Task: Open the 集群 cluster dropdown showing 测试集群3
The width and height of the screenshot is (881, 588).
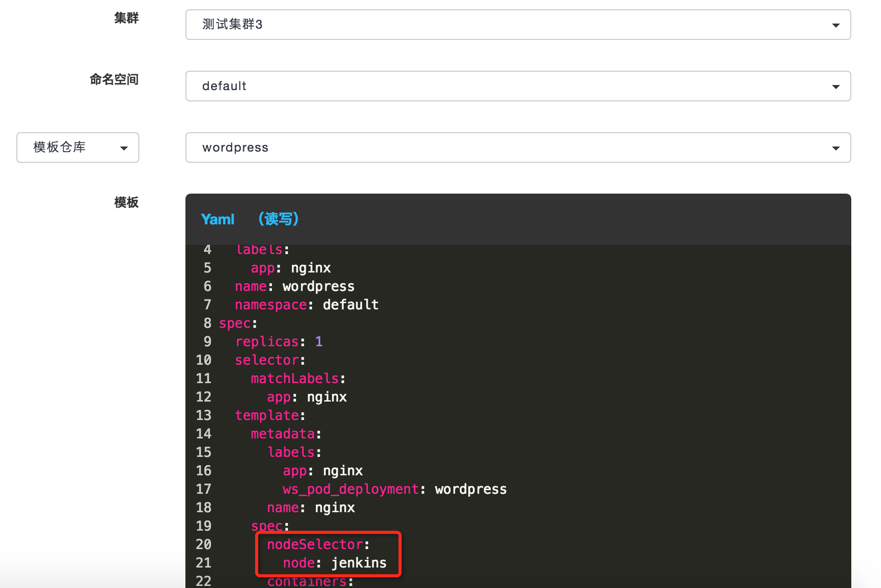Action: pyautogui.click(x=517, y=24)
